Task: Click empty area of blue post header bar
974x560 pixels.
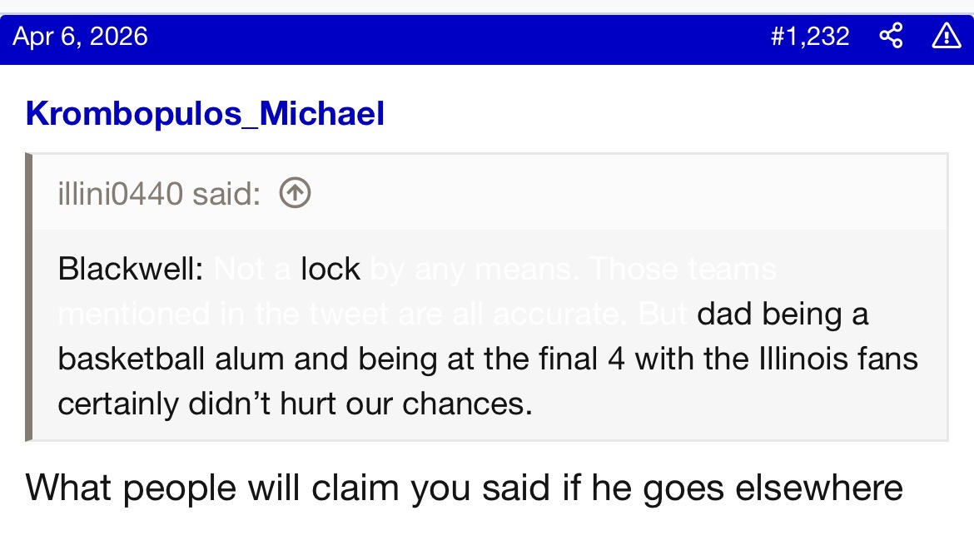Action: (x=458, y=36)
